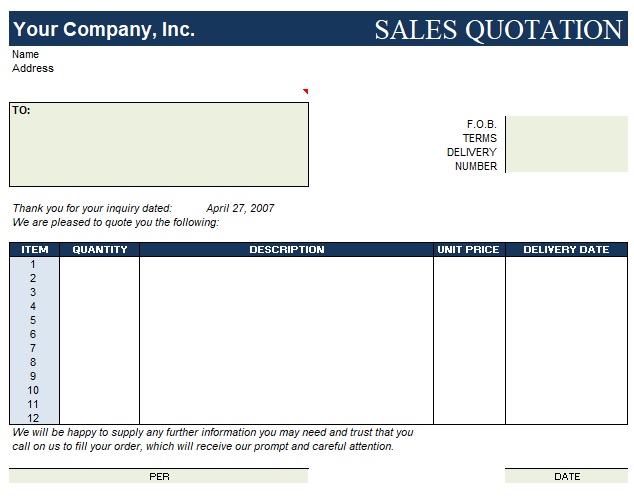Select the TO: recipient address box
Image resolution: width=634 pixels, height=500 pixels.
(x=159, y=144)
